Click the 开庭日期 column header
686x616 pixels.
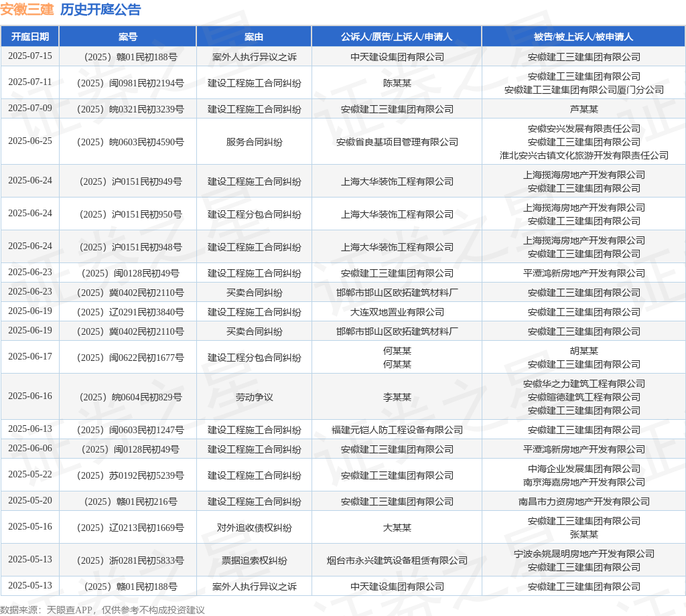click(29, 37)
